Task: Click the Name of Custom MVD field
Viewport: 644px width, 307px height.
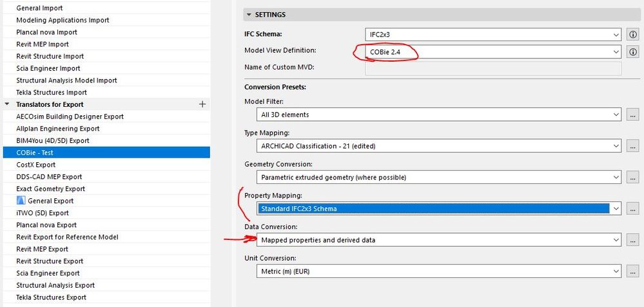Action: coord(493,68)
